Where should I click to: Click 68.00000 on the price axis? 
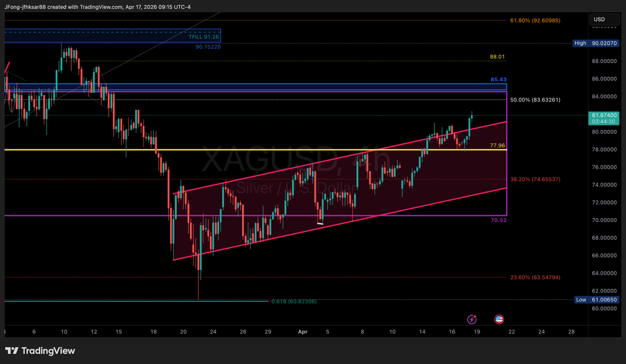click(605, 238)
